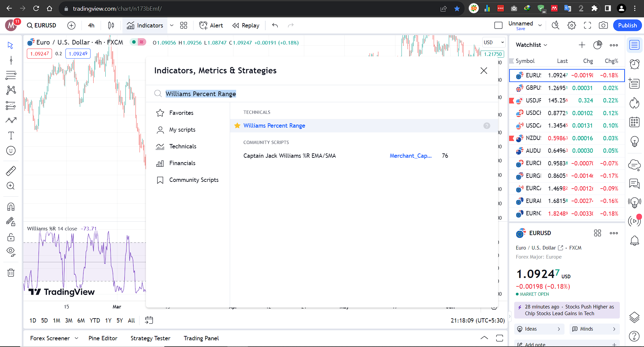The width and height of the screenshot is (644, 347).
Task: Open the emoji icons tool
Action: pyautogui.click(x=11, y=151)
